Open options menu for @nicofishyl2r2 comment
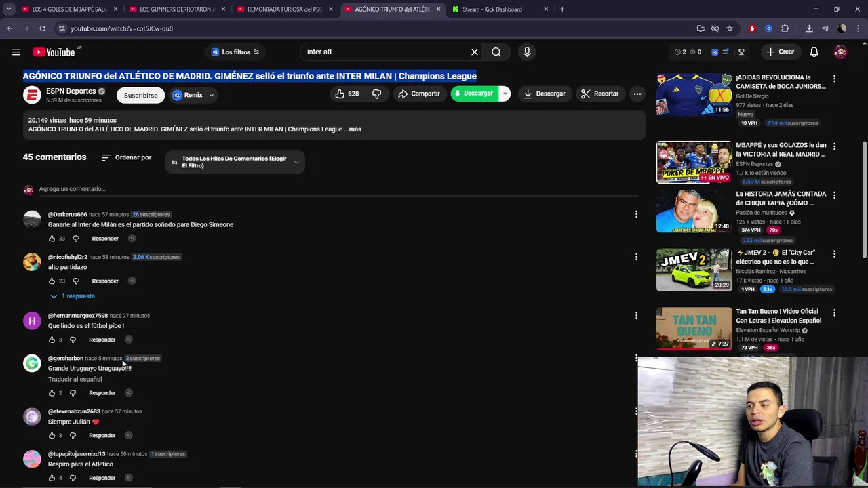 pos(636,257)
